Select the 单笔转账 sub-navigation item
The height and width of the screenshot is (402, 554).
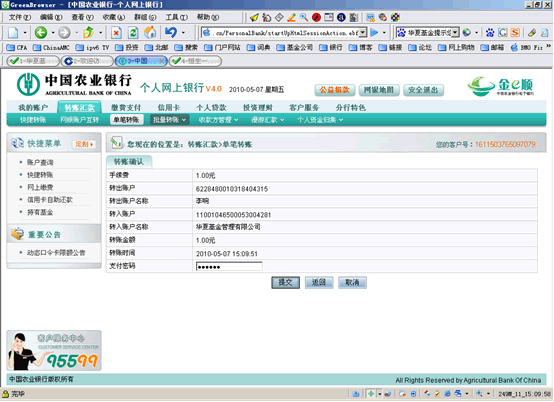pyautogui.click(x=126, y=120)
